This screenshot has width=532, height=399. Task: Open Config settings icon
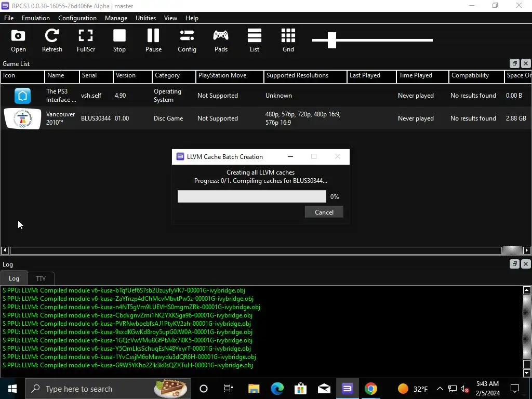tap(187, 41)
